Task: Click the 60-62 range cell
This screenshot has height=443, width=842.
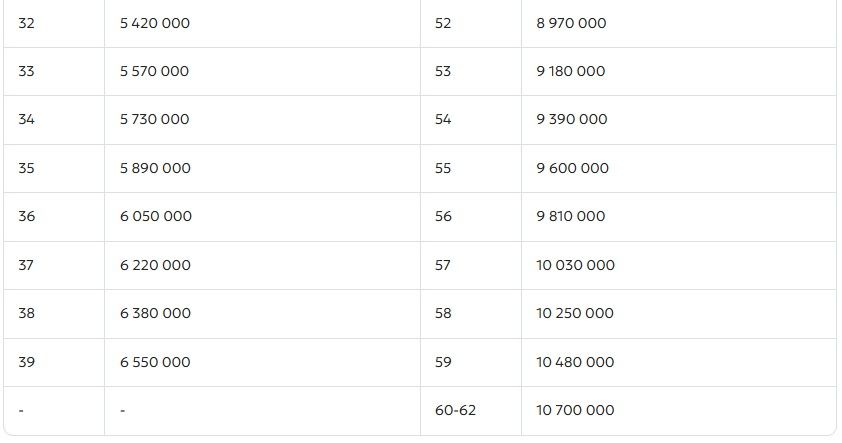Action: point(455,410)
